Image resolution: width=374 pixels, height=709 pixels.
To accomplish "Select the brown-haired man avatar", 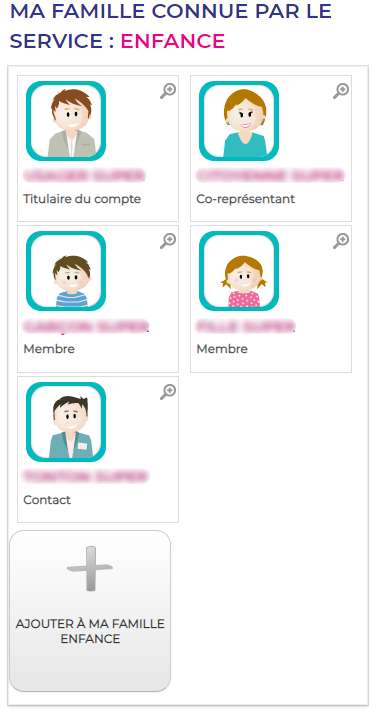I will [66, 121].
